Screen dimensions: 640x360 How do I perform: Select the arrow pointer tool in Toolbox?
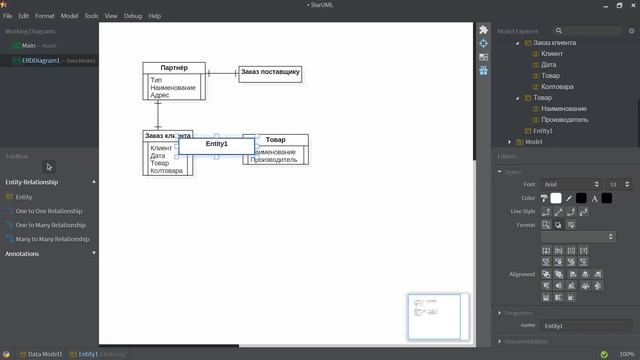tap(49, 167)
